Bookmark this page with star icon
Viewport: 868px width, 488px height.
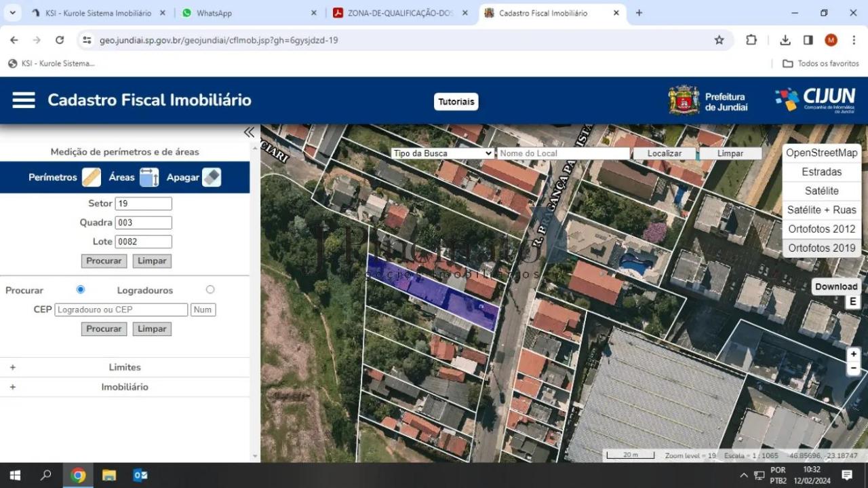click(x=719, y=40)
